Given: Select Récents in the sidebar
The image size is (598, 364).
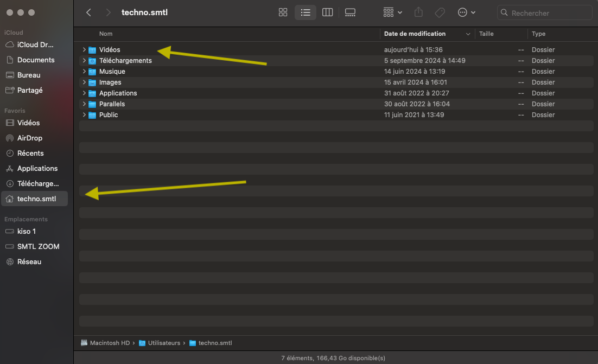Looking at the screenshot, I should pyautogui.click(x=30, y=153).
